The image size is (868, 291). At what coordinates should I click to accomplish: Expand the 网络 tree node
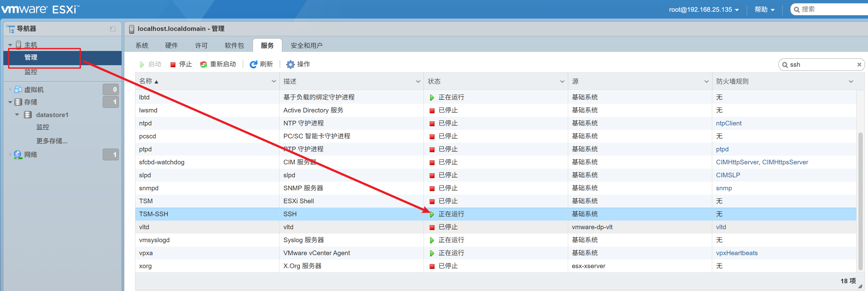click(10, 155)
